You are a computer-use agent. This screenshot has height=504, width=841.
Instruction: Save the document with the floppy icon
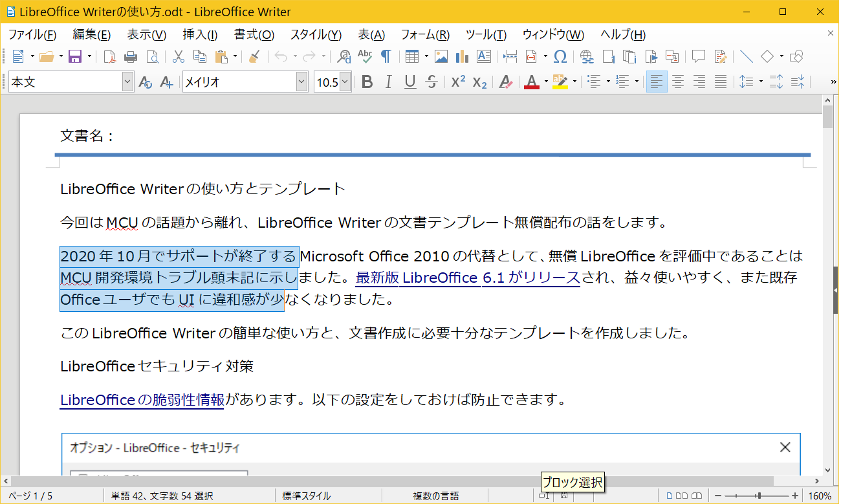pos(76,57)
